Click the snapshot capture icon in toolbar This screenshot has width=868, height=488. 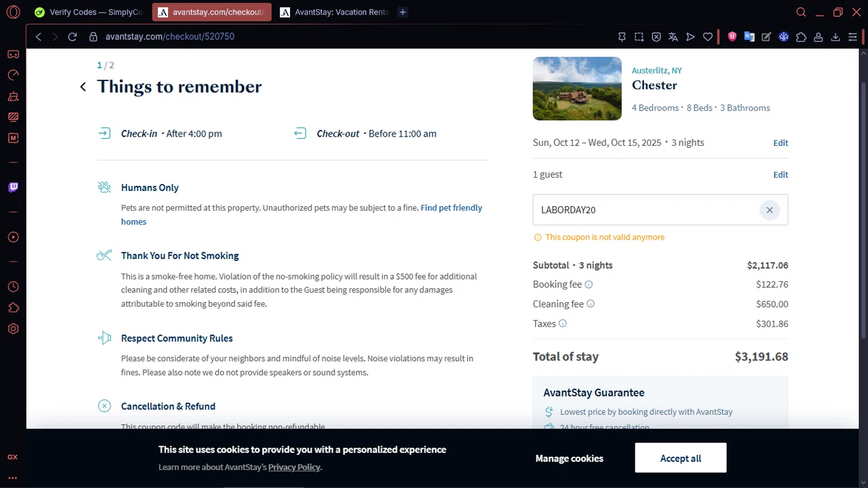coord(639,36)
